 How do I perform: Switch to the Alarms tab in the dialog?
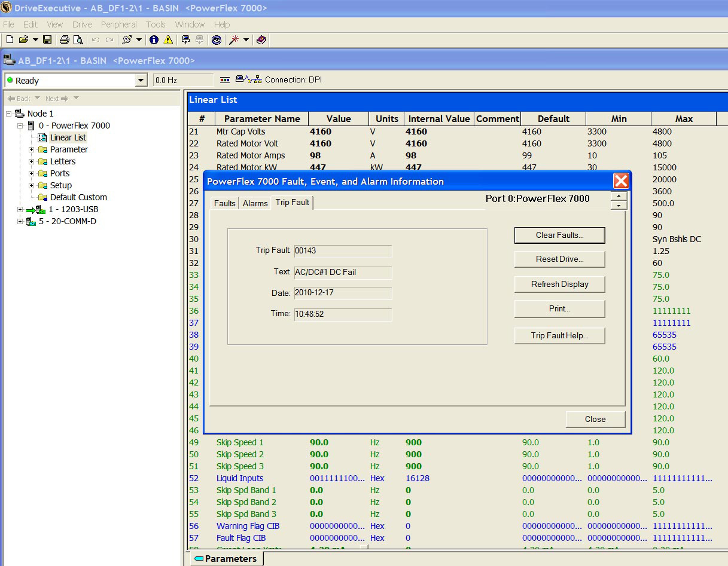pyautogui.click(x=255, y=203)
